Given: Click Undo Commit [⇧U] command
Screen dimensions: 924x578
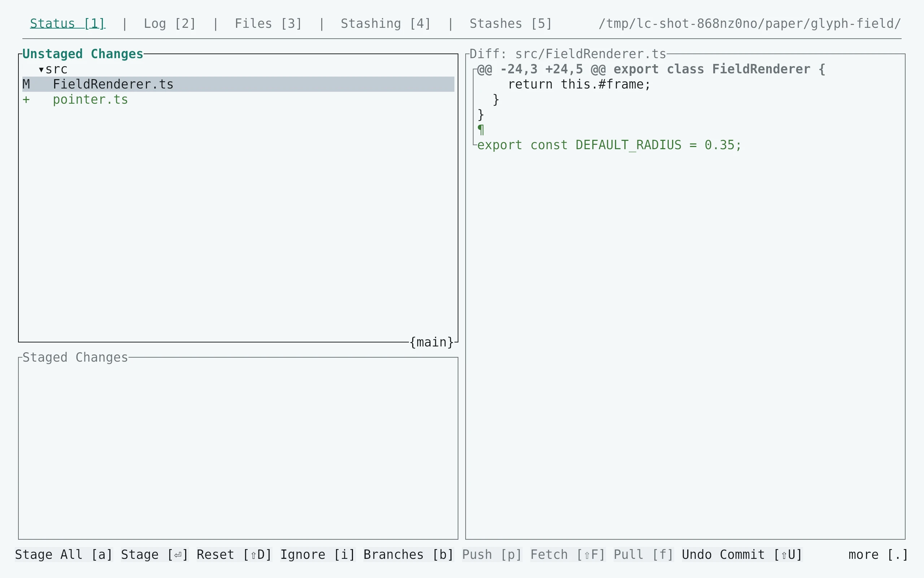Looking at the screenshot, I should [x=742, y=554].
